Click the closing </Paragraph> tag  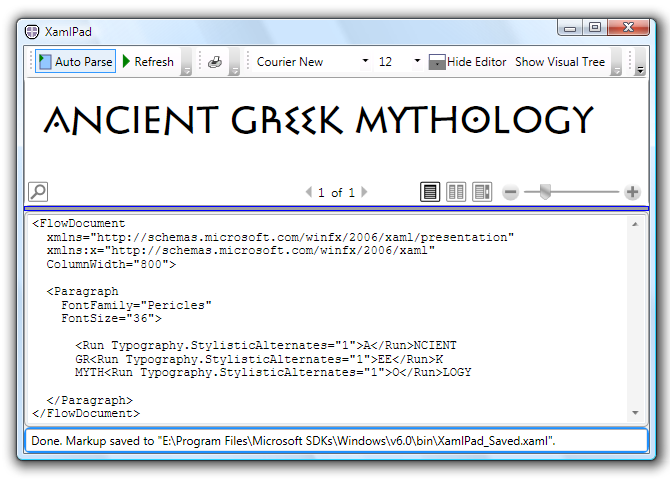pos(90,400)
